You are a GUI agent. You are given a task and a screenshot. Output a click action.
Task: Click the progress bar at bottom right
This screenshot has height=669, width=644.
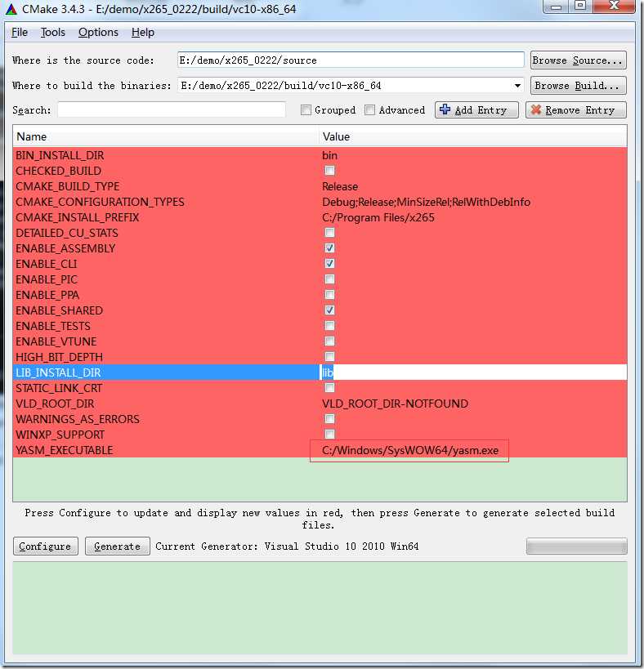576,546
